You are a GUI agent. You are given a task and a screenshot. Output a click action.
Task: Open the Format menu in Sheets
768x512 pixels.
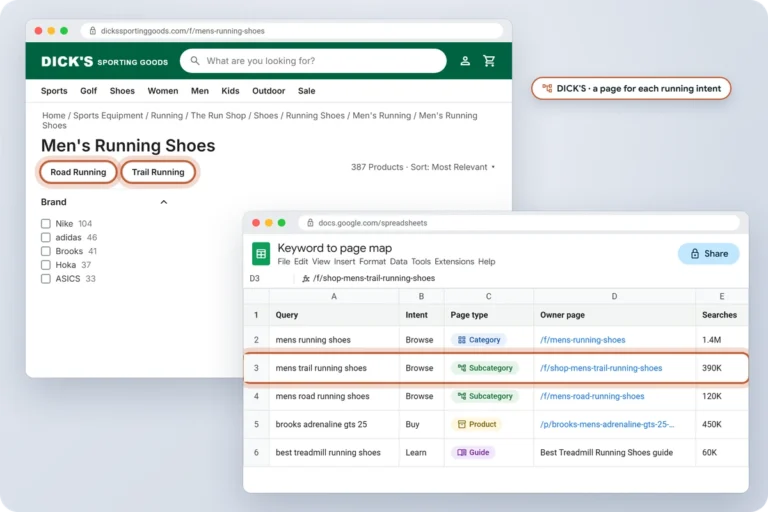pyautogui.click(x=372, y=262)
